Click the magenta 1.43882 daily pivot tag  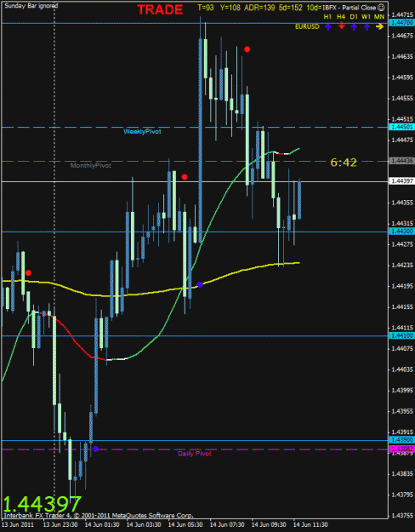click(x=402, y=449)
